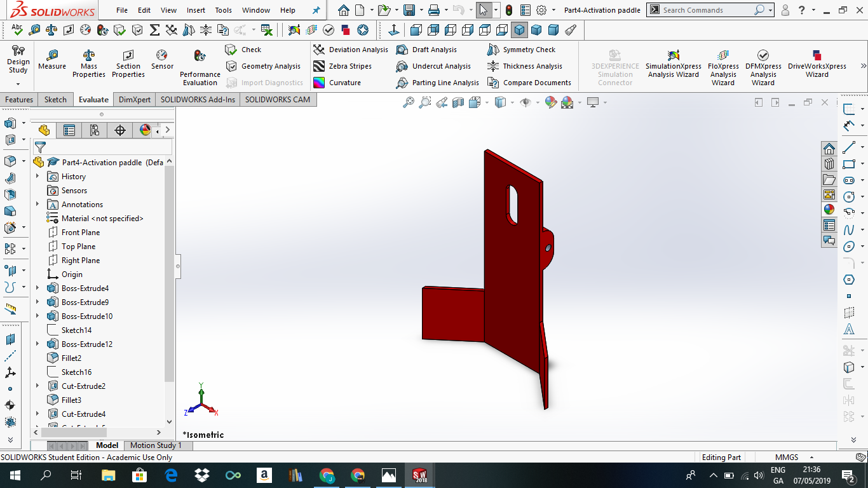This screenshot has width=868, height=488.
Task: Toggle the Section View in the view toolbar
Action: (x=458, y=102)
